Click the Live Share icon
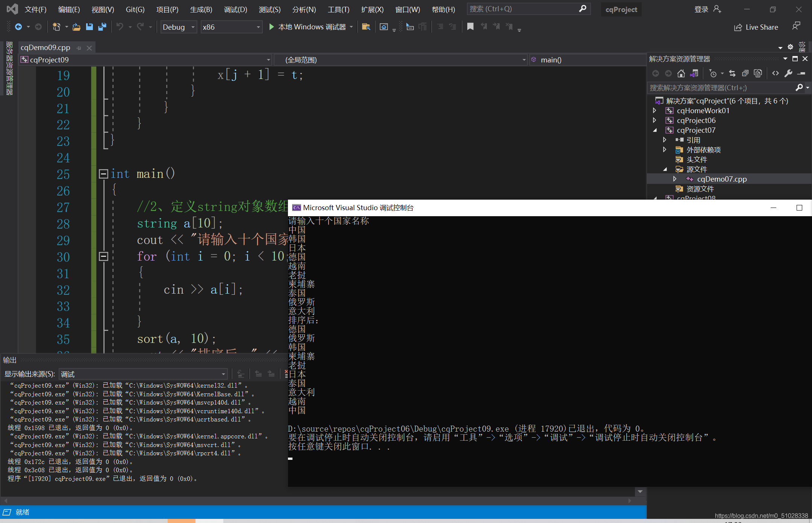 click(738, 27)
